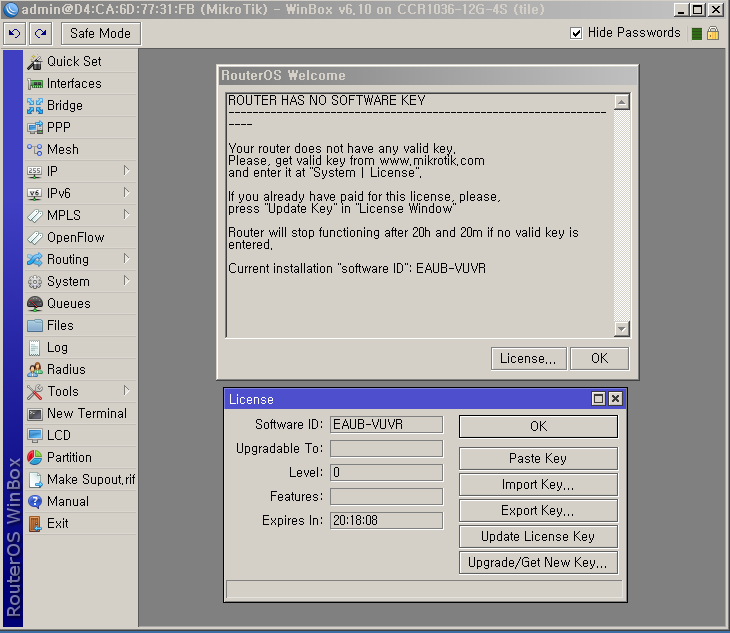
Task: Click the Paste Key button
Action: pyautogui.click(x=538, y=459)
